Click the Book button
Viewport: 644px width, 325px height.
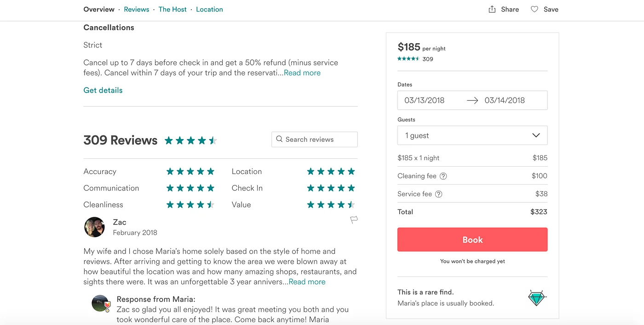[472, 239]
